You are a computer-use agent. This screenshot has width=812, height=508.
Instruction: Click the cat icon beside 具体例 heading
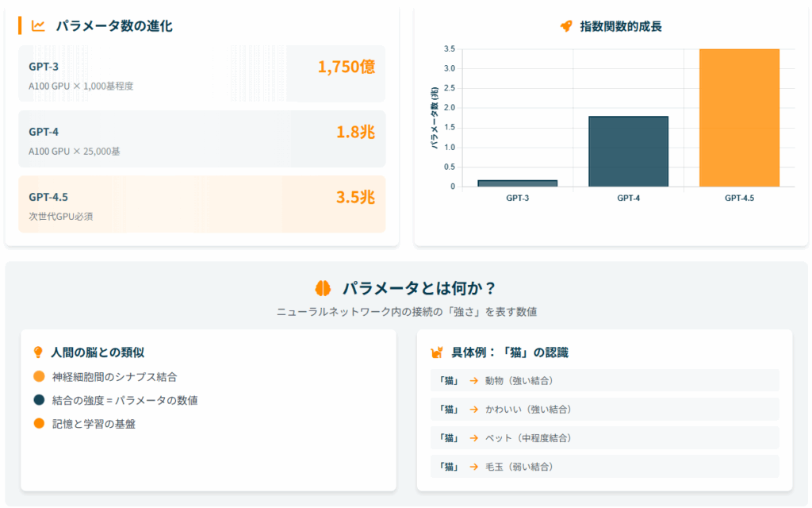click(436, 352)
